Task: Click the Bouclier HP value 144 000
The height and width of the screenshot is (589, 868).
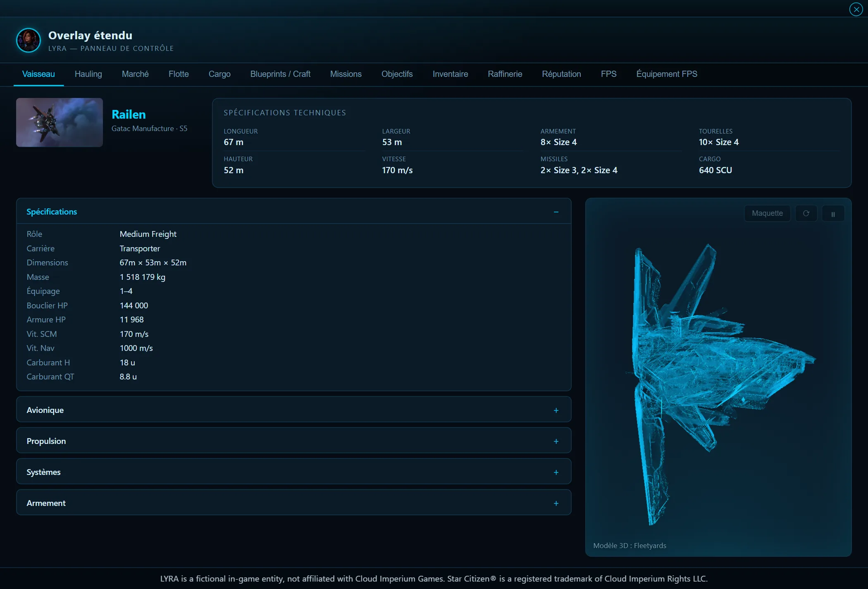Action: click(134, 305)
